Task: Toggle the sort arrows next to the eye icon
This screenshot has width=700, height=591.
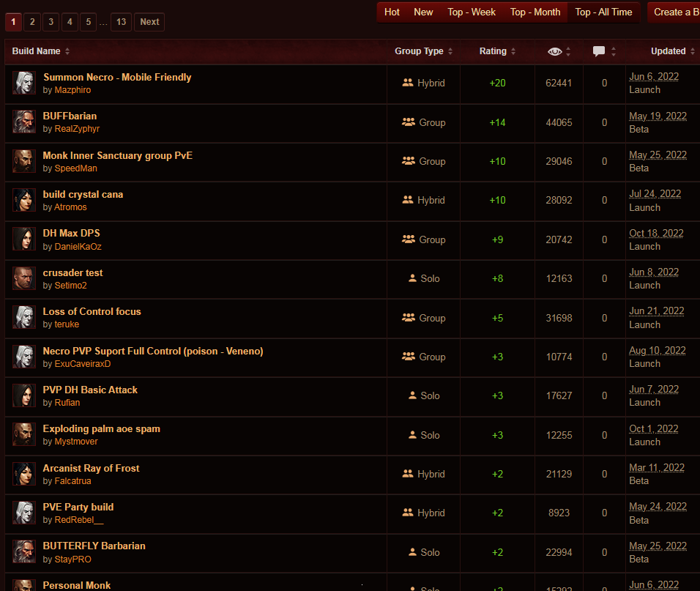Action: click(x=568, y=51)
